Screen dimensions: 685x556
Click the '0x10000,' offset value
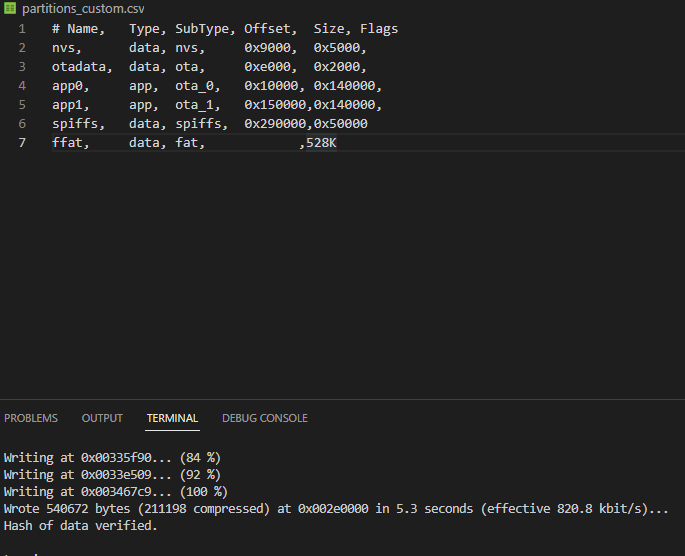coord(274,86)
